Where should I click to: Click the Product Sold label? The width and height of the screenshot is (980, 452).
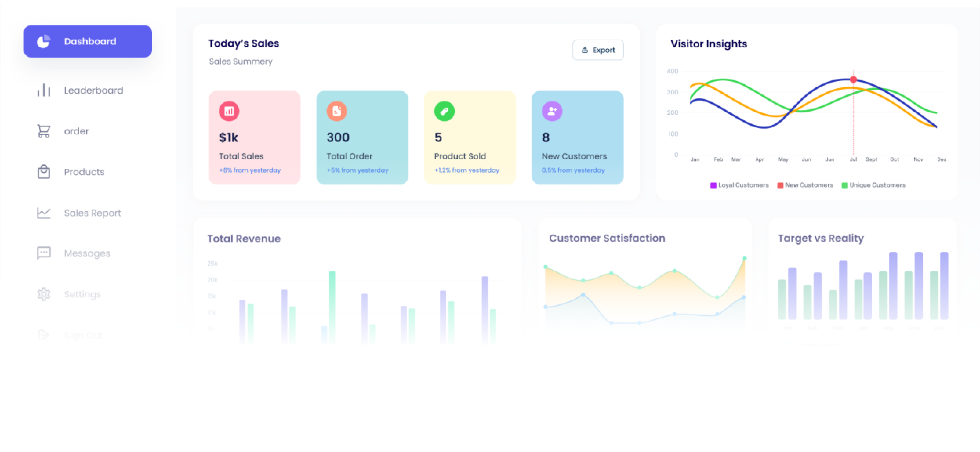point(460,156)
